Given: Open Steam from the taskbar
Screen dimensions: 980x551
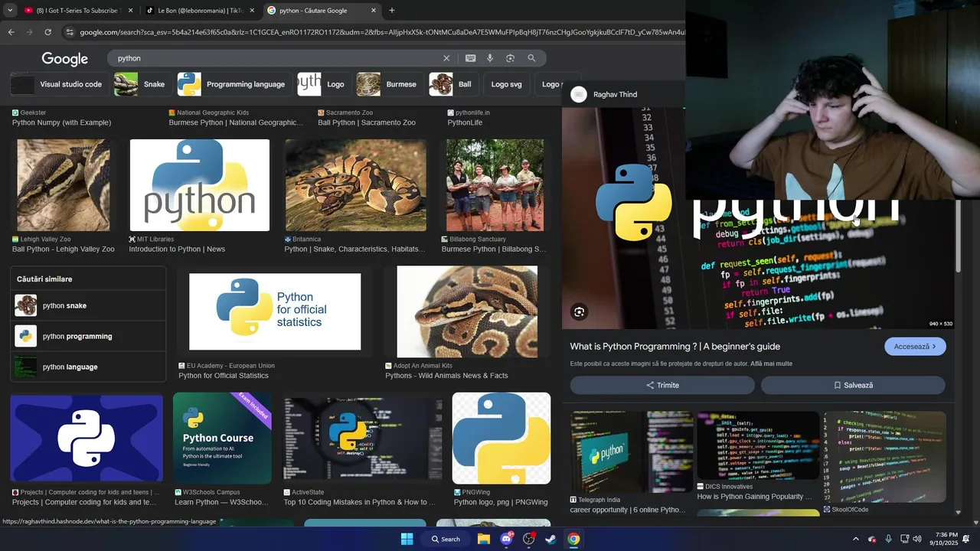Looking at the screenshot, I should pos(550,539).
